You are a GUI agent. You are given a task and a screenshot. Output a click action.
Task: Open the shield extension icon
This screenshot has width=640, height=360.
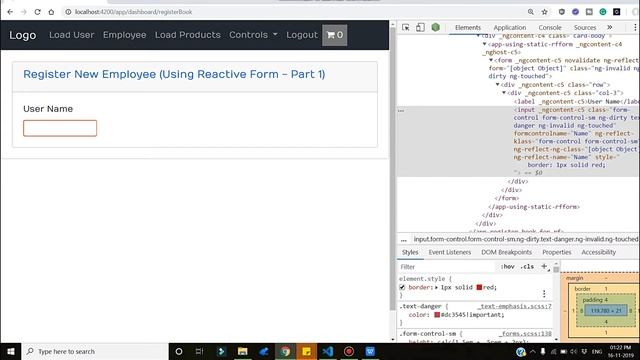[x=562, y=12]
